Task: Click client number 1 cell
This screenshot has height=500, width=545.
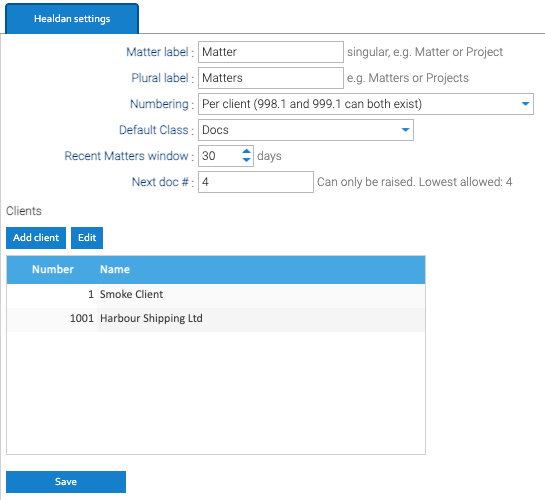Action: 52,295
